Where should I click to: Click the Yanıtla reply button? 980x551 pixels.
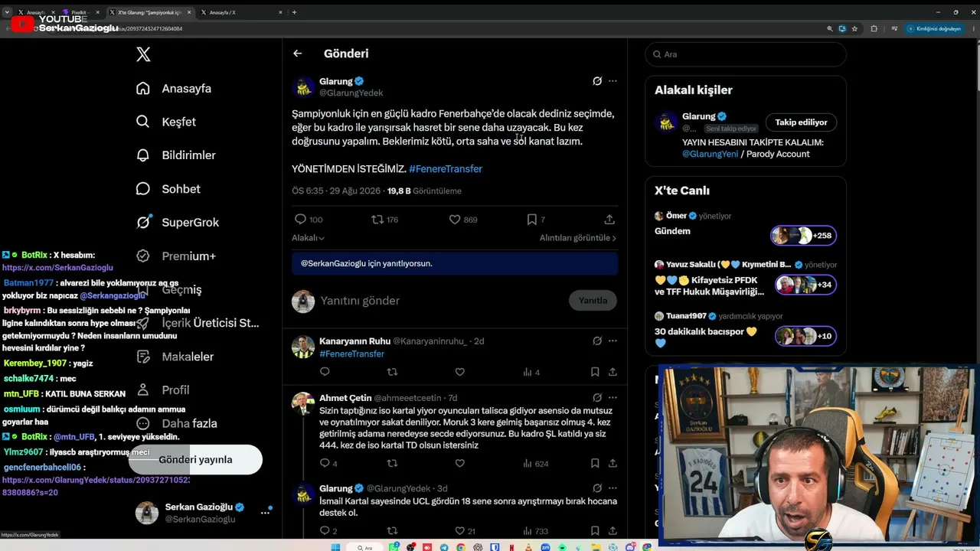click(x=593, y=301)
